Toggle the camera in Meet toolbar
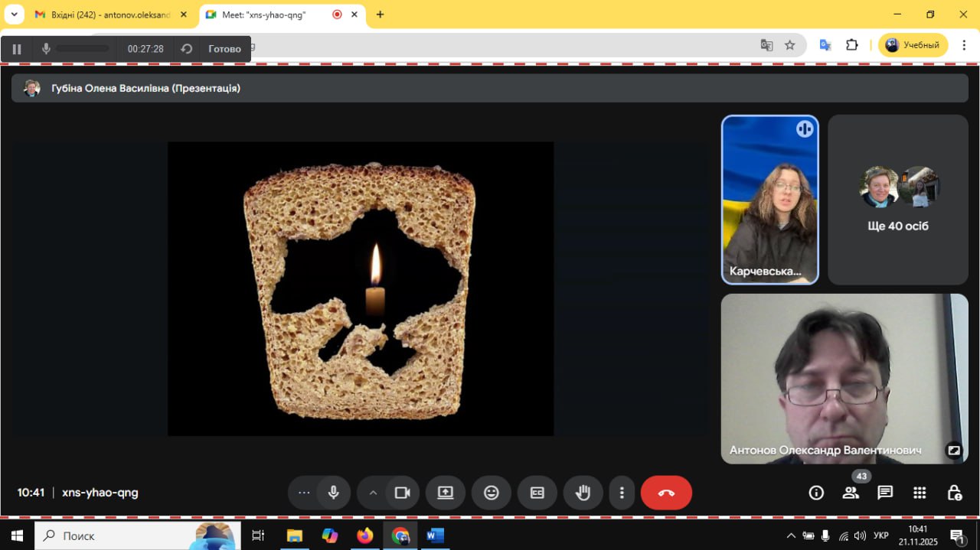 [402, 493]
